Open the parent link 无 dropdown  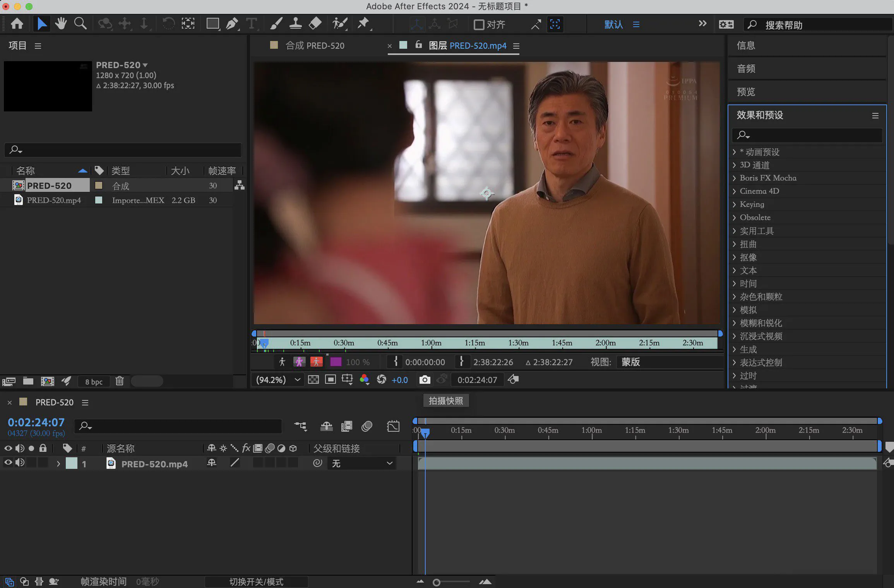pos(361,463)
